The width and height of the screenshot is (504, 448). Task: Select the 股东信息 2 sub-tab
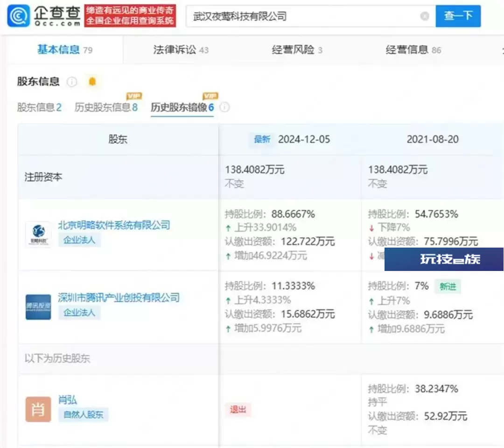[39, 107]
